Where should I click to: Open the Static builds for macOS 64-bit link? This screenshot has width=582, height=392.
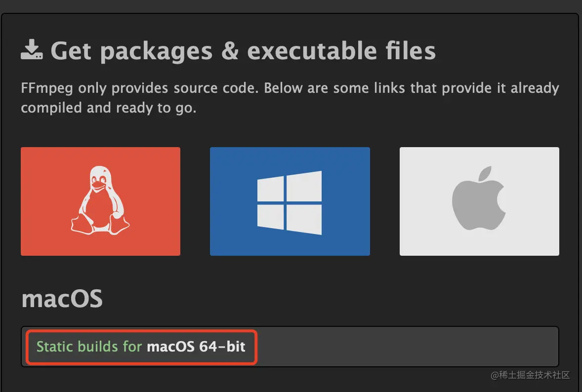pos(141,346)
